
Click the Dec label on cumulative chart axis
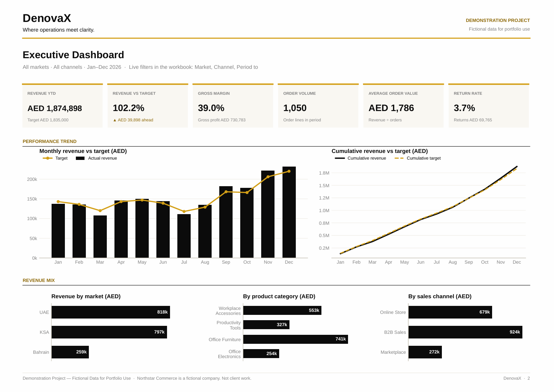(517, 262)
